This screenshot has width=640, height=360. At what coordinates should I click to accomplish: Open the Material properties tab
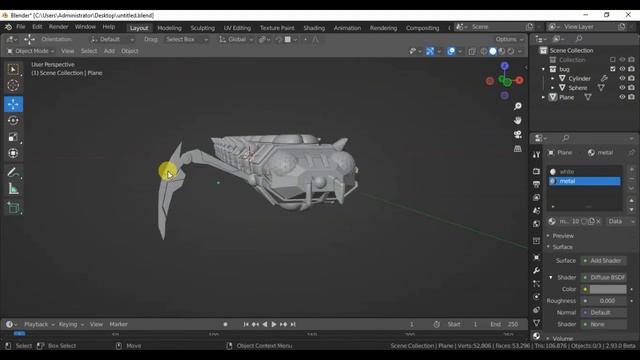tap(536, 336)
